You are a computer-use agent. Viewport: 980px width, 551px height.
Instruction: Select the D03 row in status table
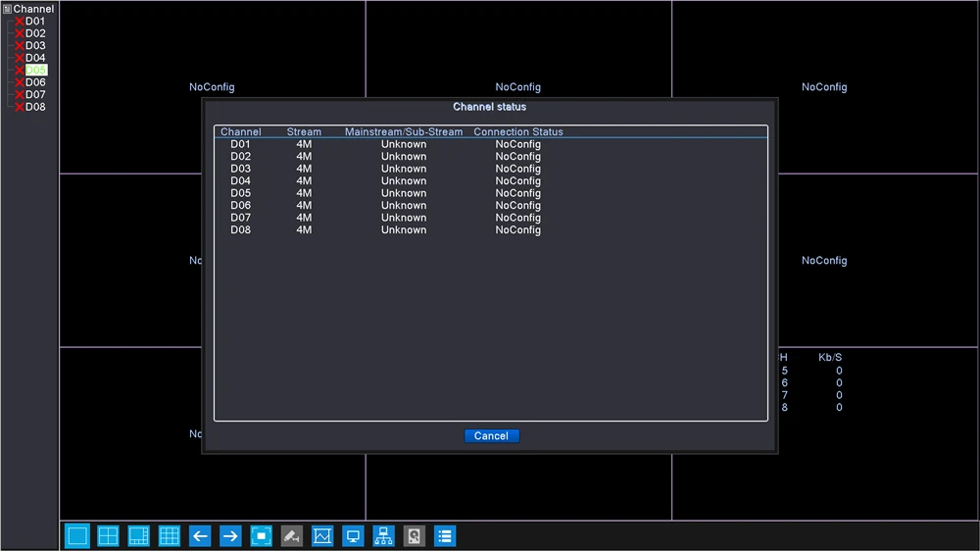[x=491, y=169]
